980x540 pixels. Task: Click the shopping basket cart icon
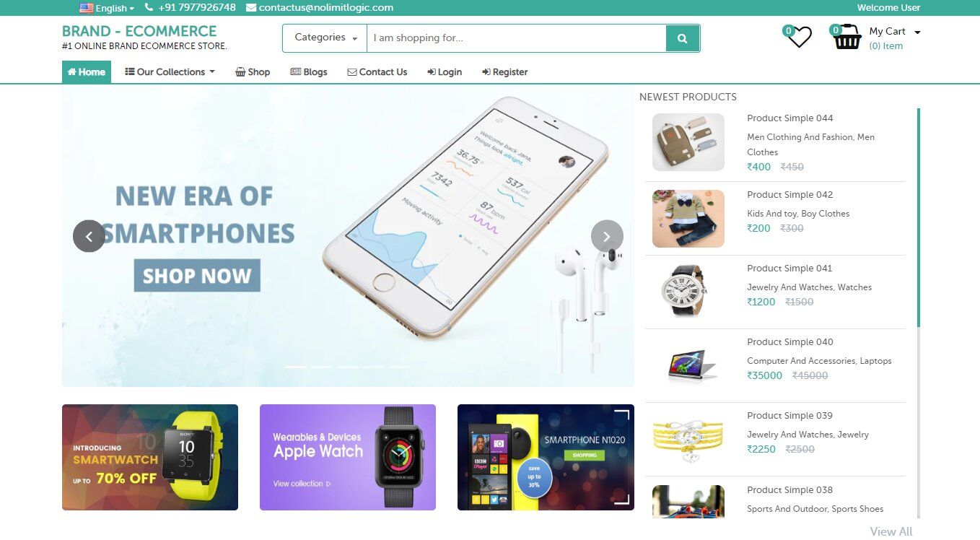coord(847,37)
